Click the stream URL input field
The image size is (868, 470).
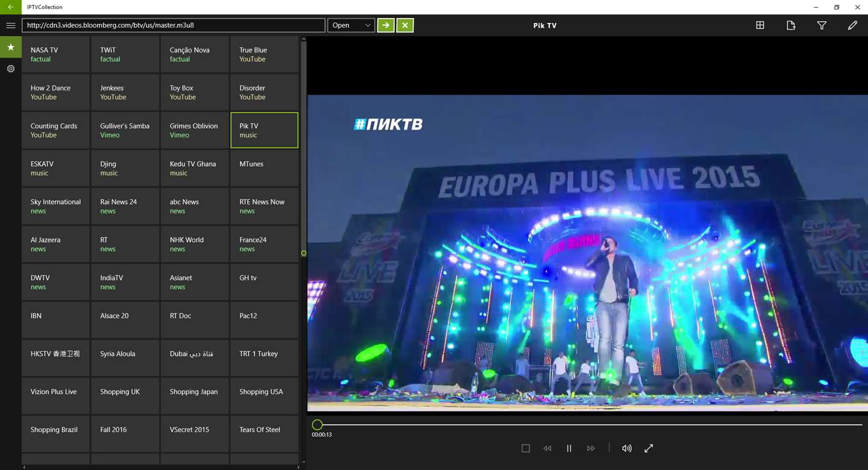click(174, 25)
